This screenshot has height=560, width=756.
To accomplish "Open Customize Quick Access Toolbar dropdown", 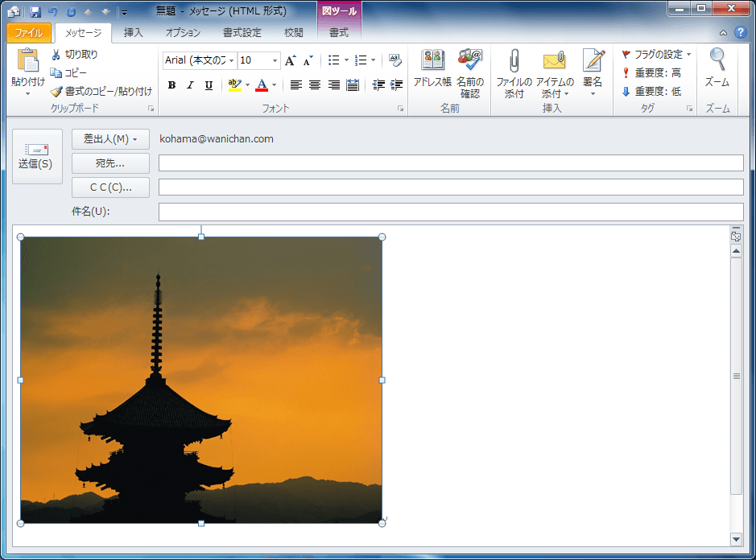I will [x=124, y=12].
